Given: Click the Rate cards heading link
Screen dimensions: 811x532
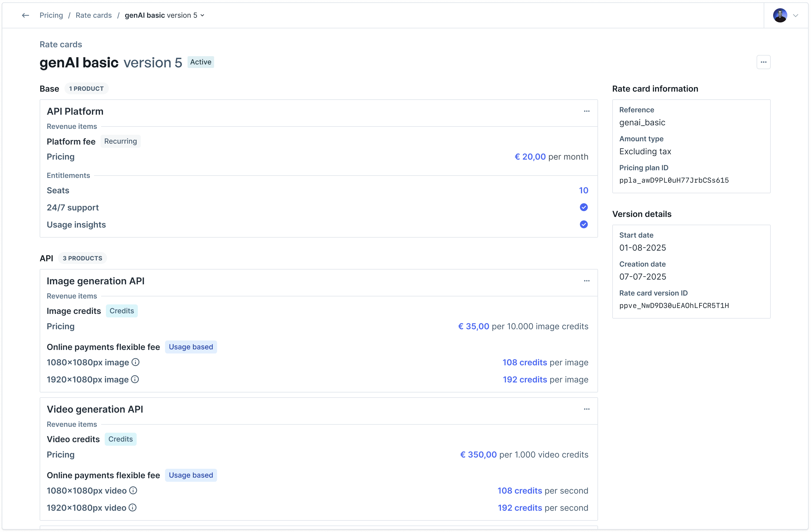Looking at the screenshot, I should tap(61, 45).
